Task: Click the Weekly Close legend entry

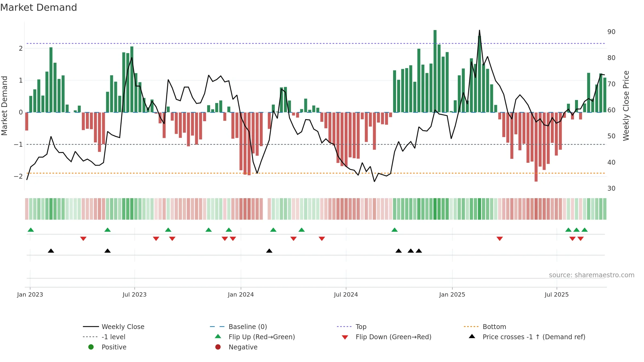Action: [114, 327]
